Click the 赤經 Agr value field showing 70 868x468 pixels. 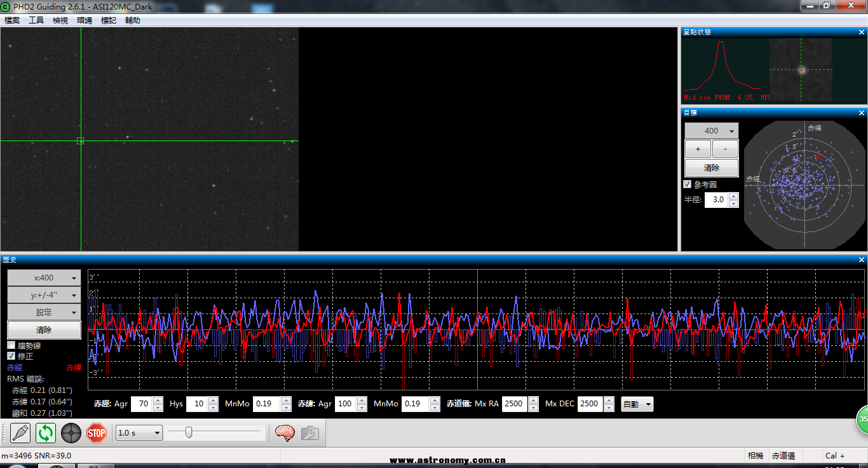pos(142,404)
